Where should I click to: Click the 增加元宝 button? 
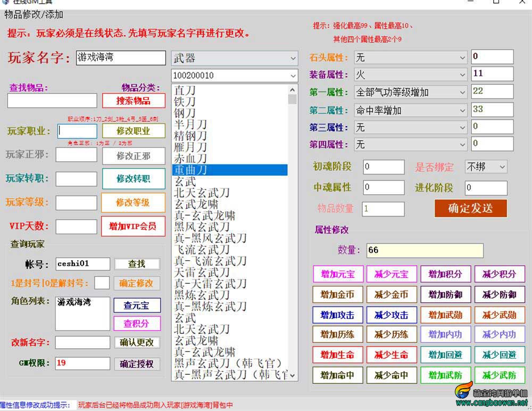338,274
